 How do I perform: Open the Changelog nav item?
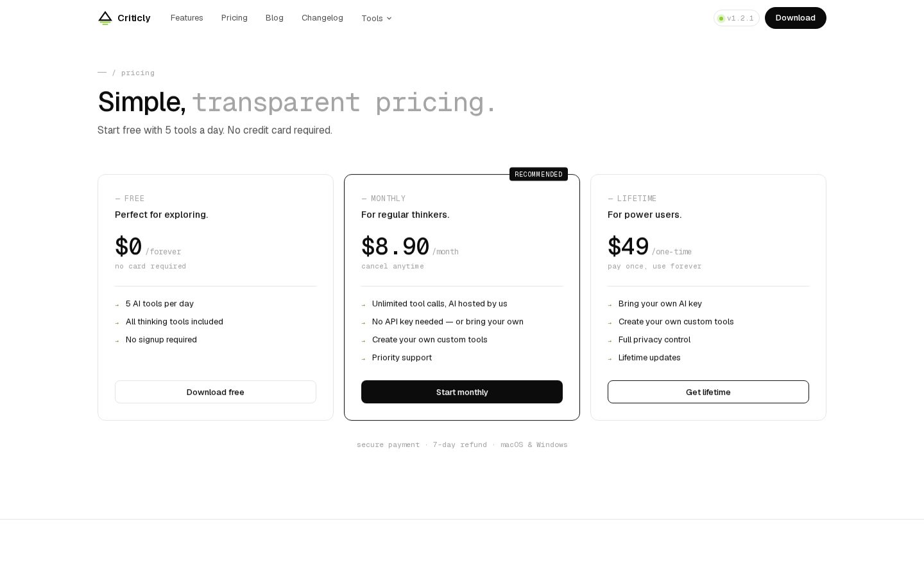(x=322, y=18)
